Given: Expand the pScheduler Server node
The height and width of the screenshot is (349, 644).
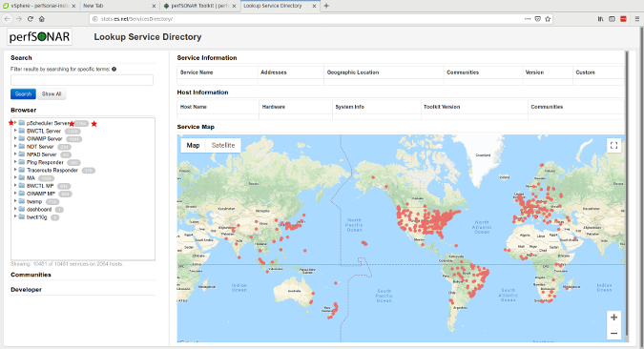Looking at the screenshot, I should click(15, 123).
